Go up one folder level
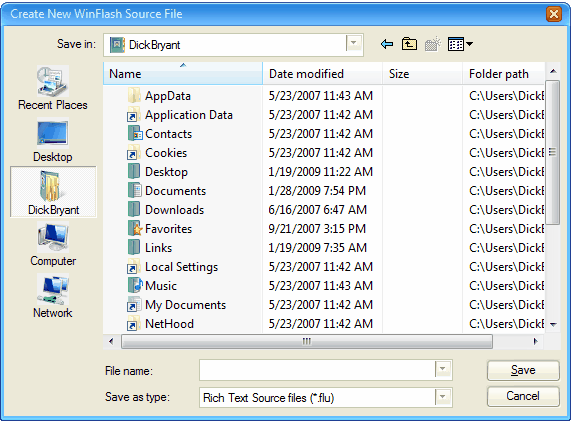This screenshot has height=421, width=571. coord(409,44)
